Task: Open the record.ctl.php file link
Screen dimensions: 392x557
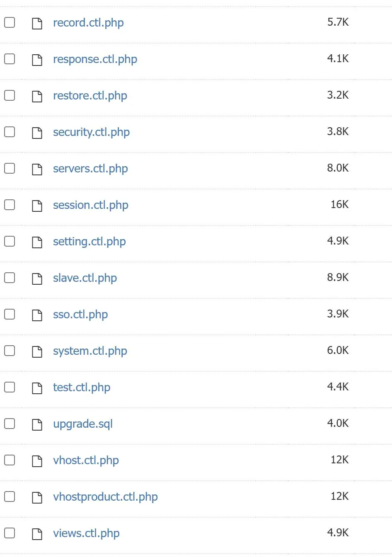Action: [x=88, y=23]
